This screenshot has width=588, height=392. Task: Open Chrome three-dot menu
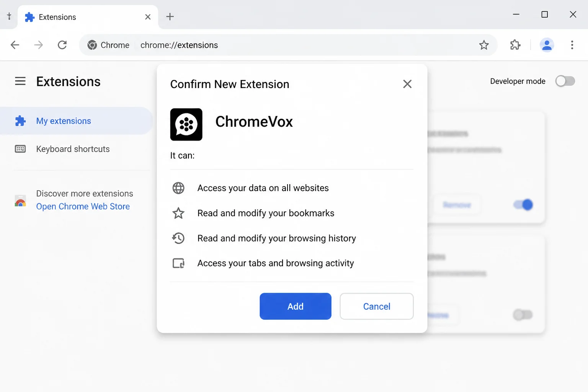(x=572, y=45)
